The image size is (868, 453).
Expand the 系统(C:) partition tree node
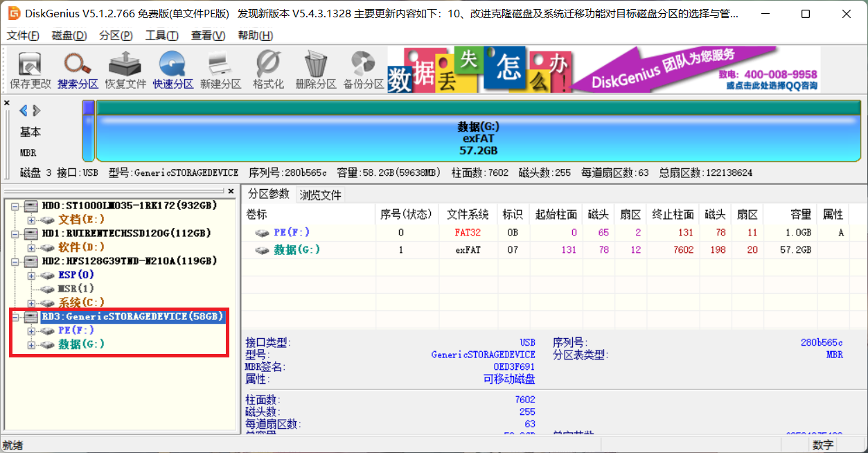pos(31,303)
